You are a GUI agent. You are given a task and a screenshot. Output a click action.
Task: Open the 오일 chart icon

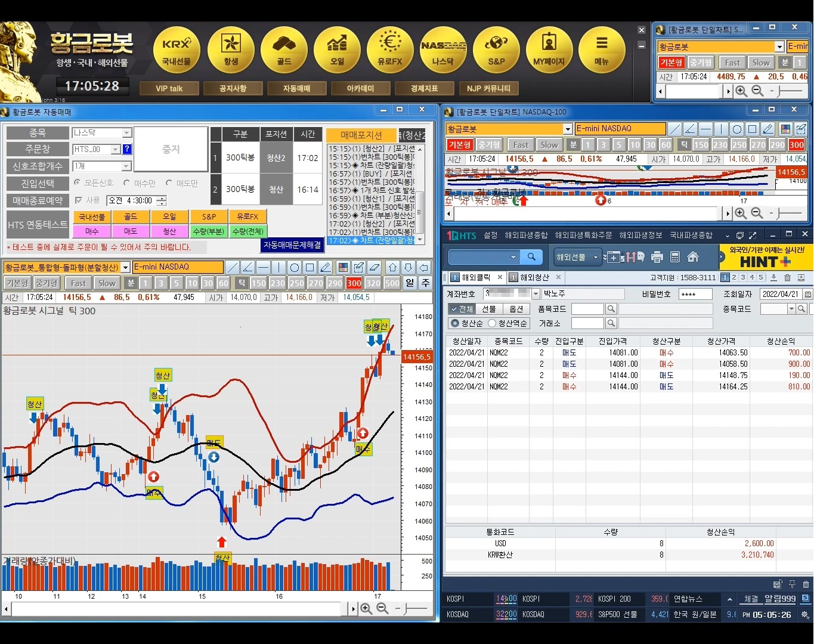tap(337, 50)
